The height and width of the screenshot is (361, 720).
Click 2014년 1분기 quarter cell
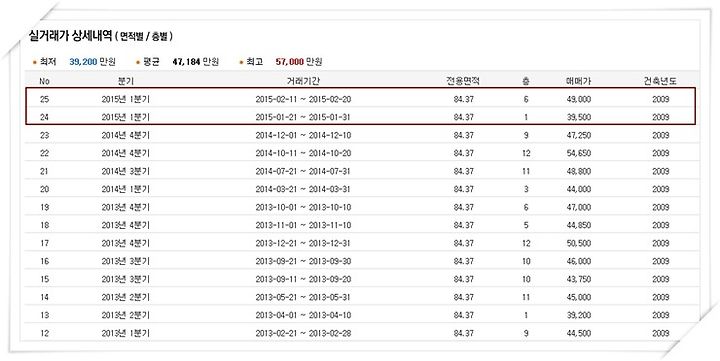(x=125, y=189)
